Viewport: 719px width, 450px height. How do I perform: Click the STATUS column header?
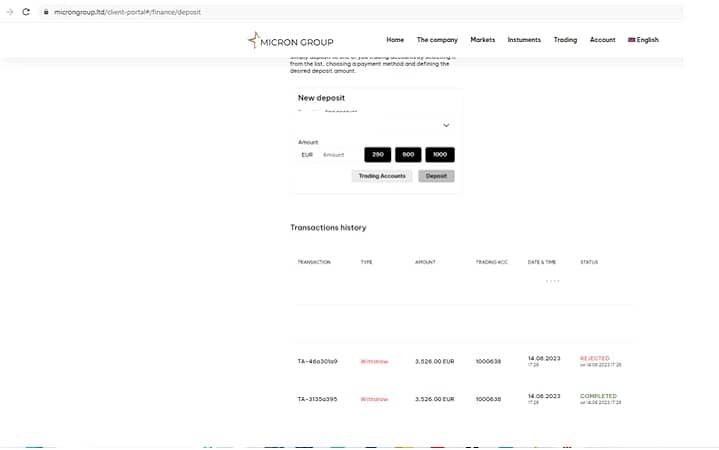pos(589,262)
